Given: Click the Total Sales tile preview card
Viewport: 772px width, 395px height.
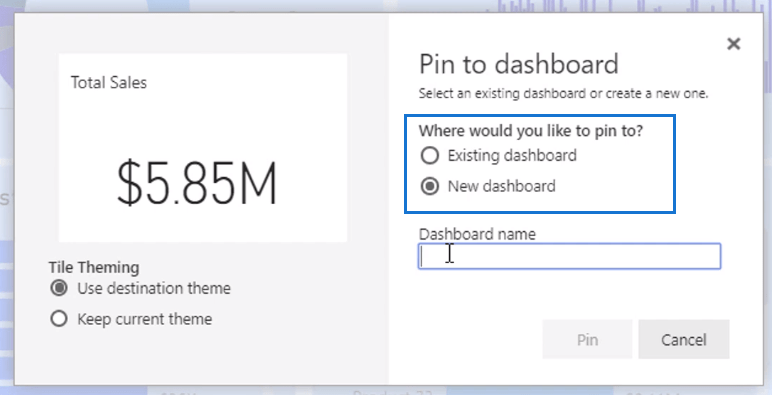Looking at the screenshot, I should (x=203, y=148).
